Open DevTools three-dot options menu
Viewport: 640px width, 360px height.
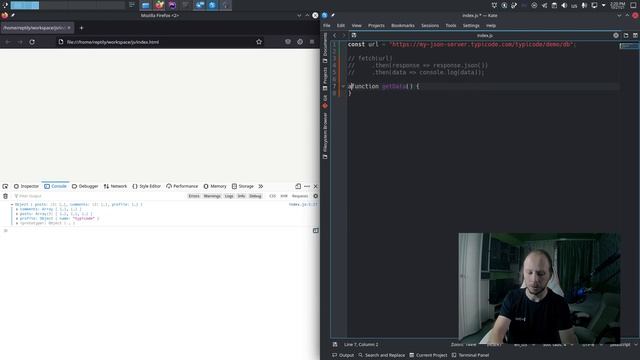307,186
